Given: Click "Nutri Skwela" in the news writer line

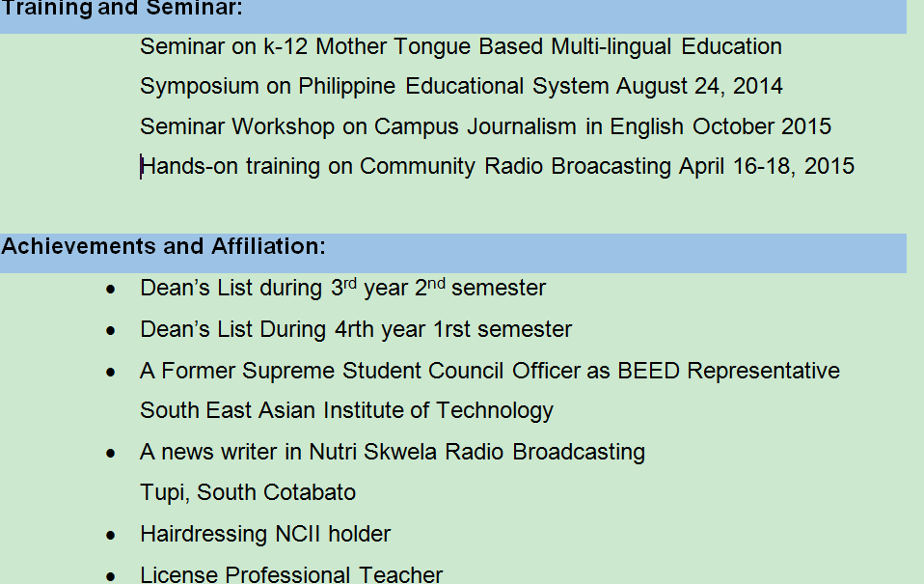Looking at the screenshot, I should 369,452.
